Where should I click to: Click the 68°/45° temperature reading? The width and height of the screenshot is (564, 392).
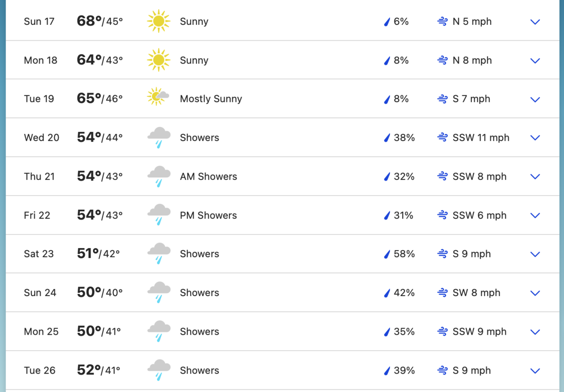[x=100, y=21]
